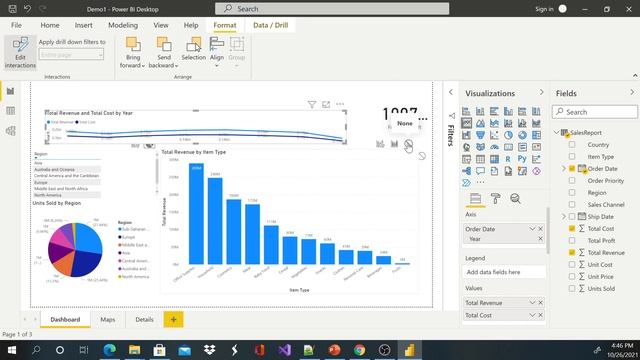The height and width of the screenshot is (360, 640).
Task: Open the Home ribbon tab
Action: tap(50, 25)
